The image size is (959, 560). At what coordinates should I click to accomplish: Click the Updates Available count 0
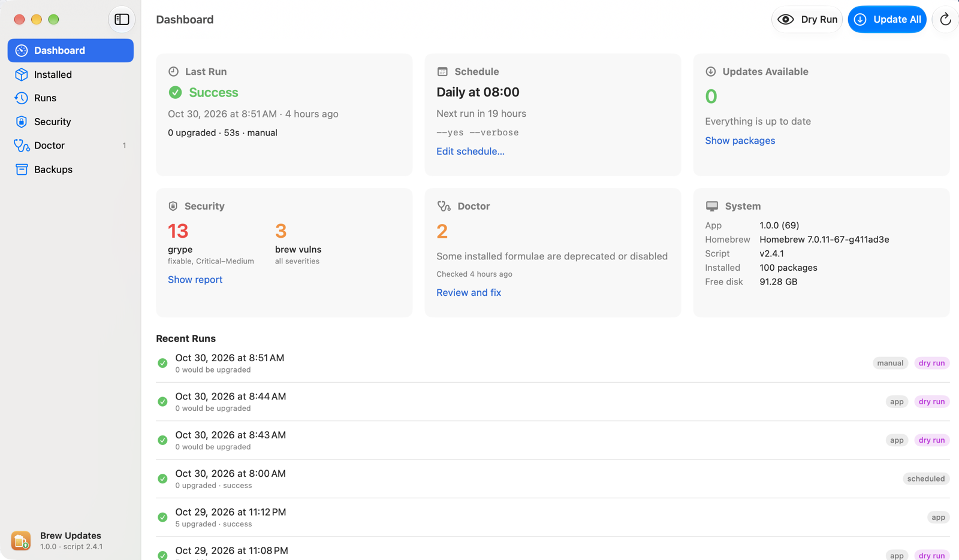pyautogui.click(x=711, y=96)
